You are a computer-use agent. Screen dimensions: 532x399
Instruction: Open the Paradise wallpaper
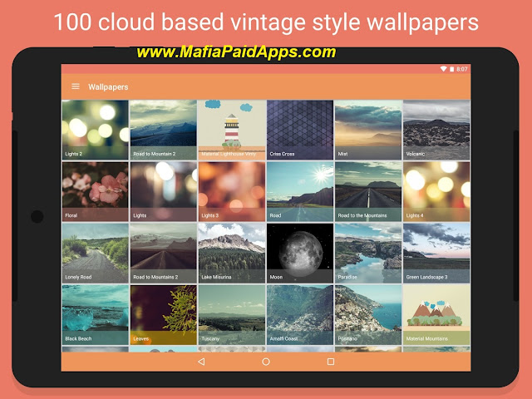click(368, 253)
